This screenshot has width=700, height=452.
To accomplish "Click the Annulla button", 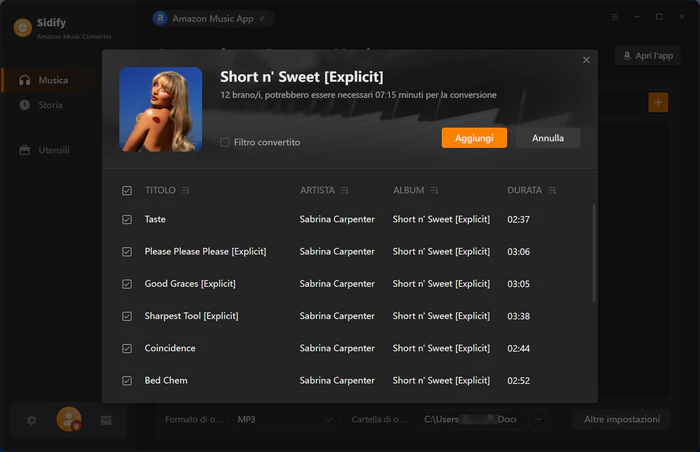I will pyautogui.click(x=548, y=138).
